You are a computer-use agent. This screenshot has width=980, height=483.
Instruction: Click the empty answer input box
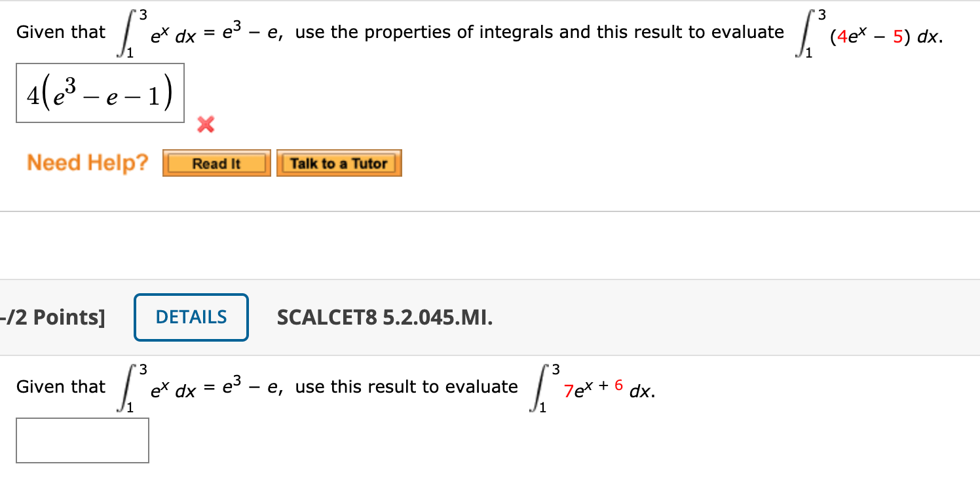(83, 440)
